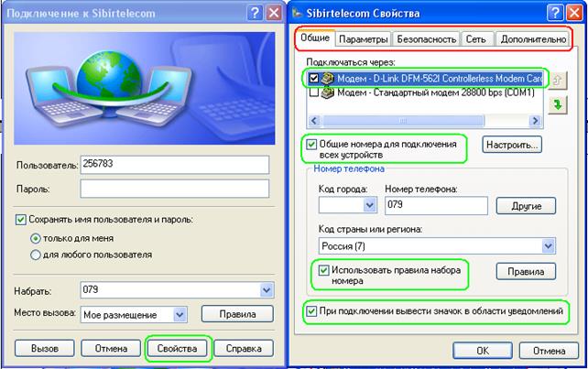Toggle the Использовать правила набора номера checkbox
This screenshot has width=588, height=369.
tap(323, 270)
